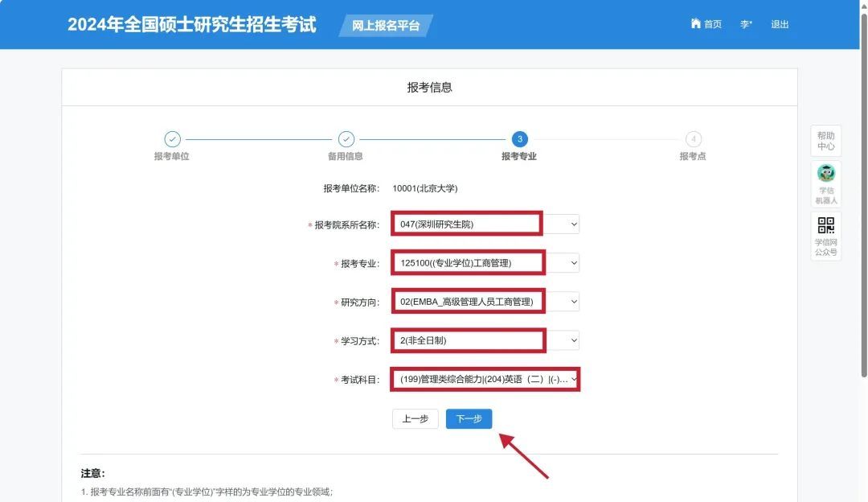868x502 pixels.
Task: Click the completed 报考单位 step checkmark
Action: point(172,139)
